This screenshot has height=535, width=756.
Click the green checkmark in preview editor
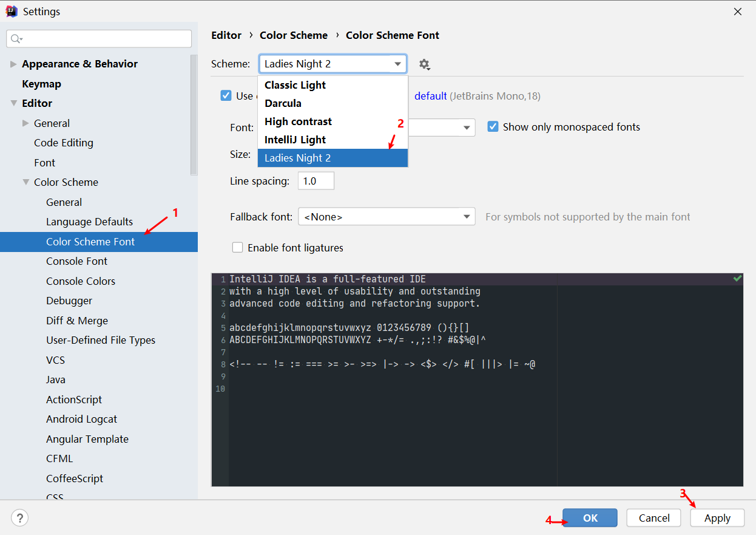(737, 279)
